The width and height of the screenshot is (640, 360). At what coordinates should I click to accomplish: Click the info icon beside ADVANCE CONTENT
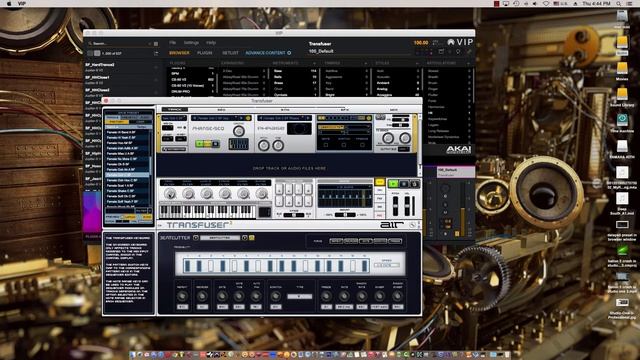(289, 53)
